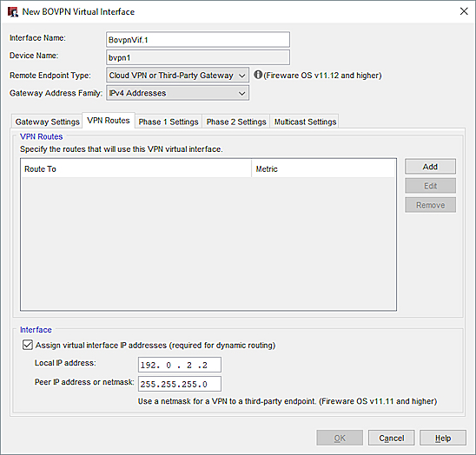Click the Add route button

click(x=430, y=167)
